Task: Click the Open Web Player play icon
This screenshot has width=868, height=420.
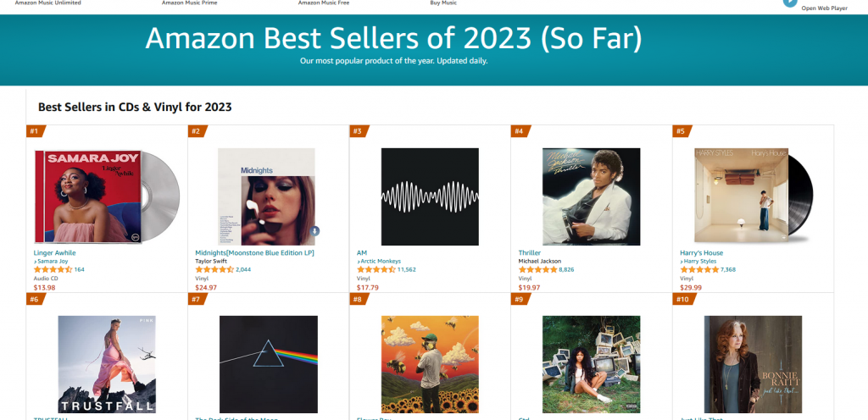Action: tap(790, 3)
